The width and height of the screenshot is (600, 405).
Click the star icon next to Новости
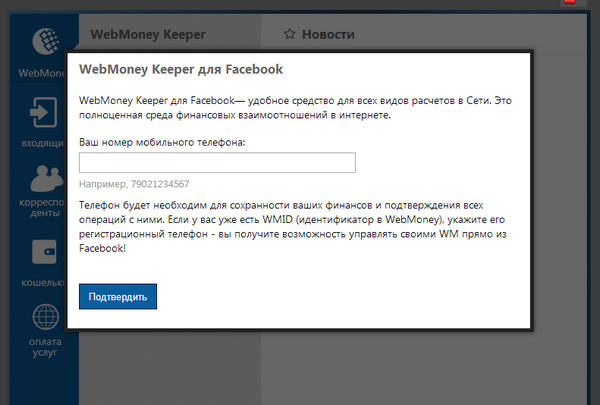click(x=290, y=34)
